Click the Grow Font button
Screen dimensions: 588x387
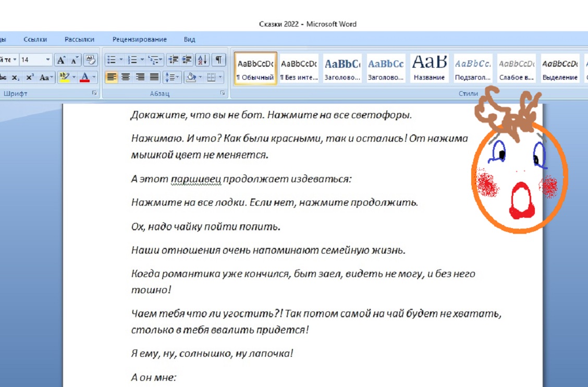click(x=61, y=60)
